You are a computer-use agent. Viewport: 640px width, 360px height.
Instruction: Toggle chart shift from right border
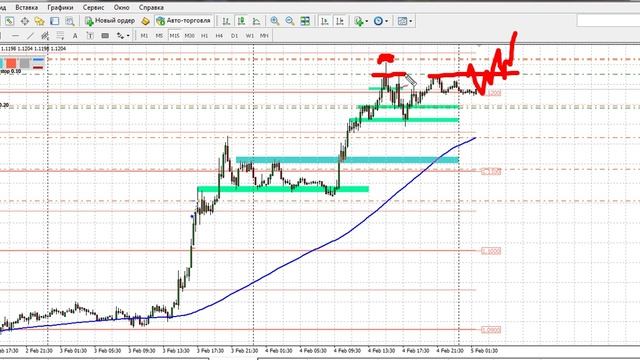pyautogui.click(x=340, y=21)
